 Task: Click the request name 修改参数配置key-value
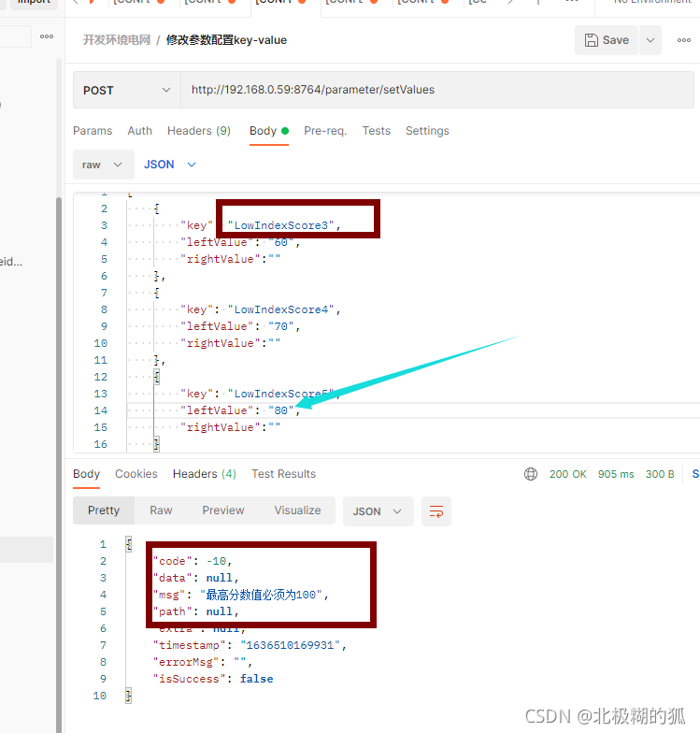coord(226,40)
